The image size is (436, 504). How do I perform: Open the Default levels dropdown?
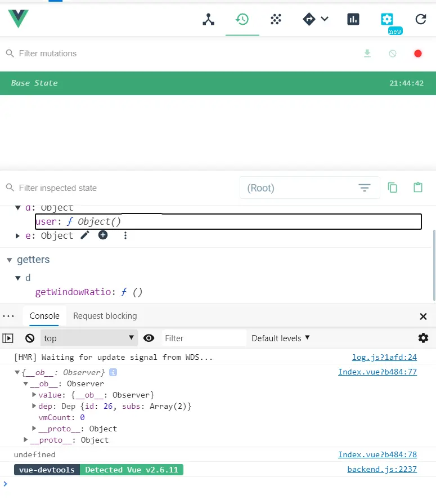(281, 338)
